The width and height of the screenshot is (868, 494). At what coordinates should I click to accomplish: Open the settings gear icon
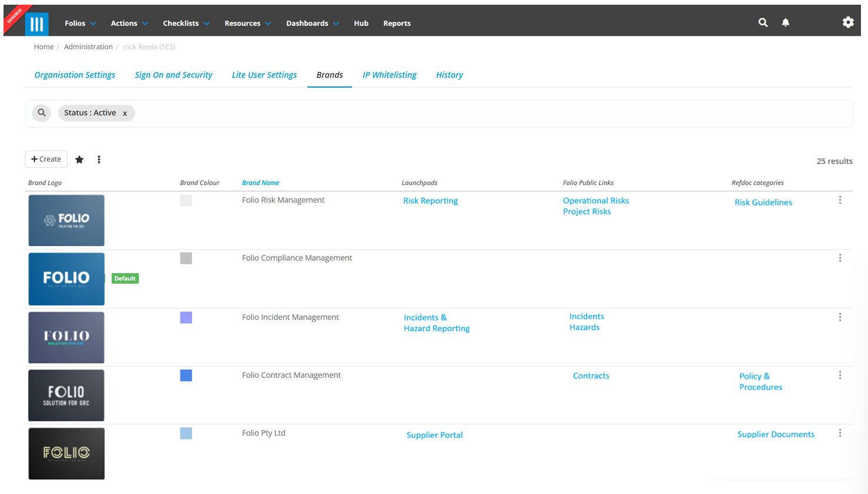(x=847, y=23)
